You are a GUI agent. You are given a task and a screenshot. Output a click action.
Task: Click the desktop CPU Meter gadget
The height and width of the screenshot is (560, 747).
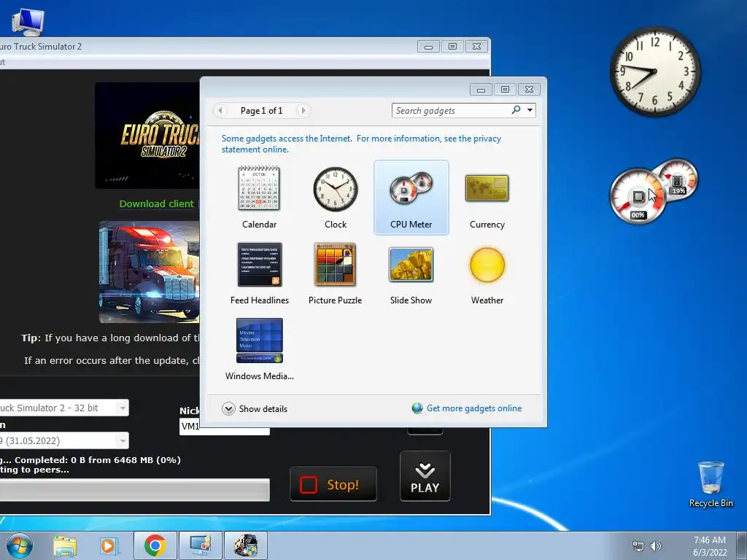[x=653, y=192]
